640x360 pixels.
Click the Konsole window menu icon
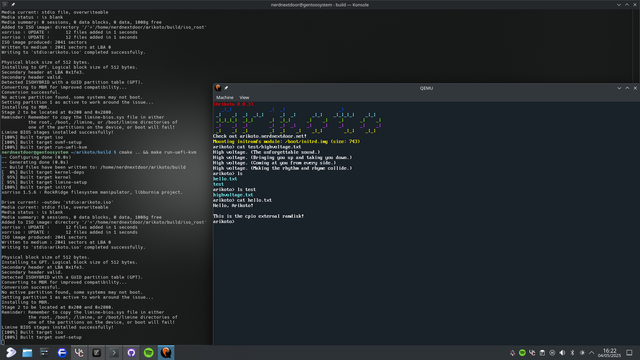tap(4, 4)
